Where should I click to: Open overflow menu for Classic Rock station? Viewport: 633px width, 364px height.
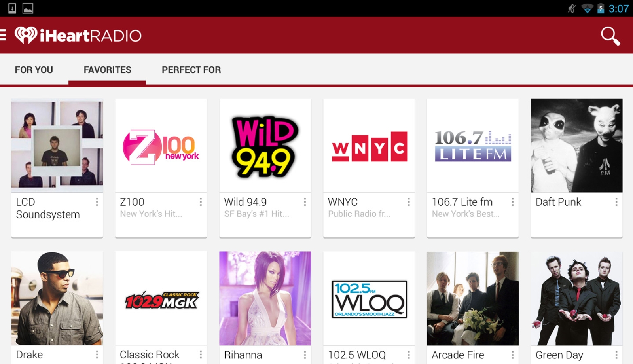[201, 355]
